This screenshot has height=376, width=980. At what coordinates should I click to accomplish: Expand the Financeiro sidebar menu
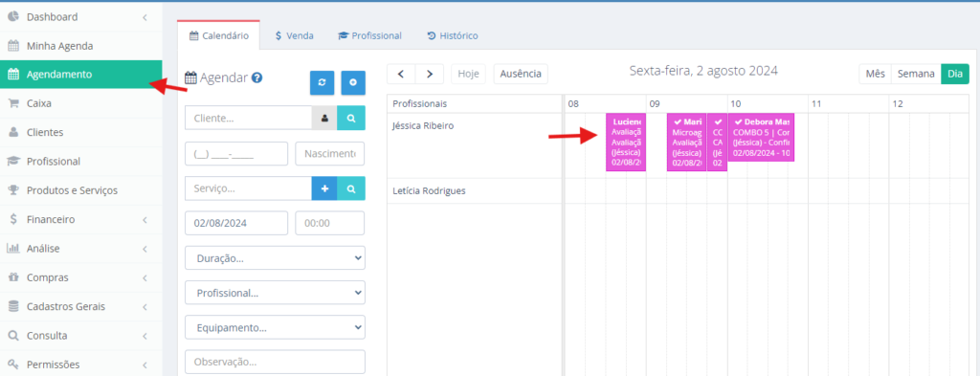[80, 219]
